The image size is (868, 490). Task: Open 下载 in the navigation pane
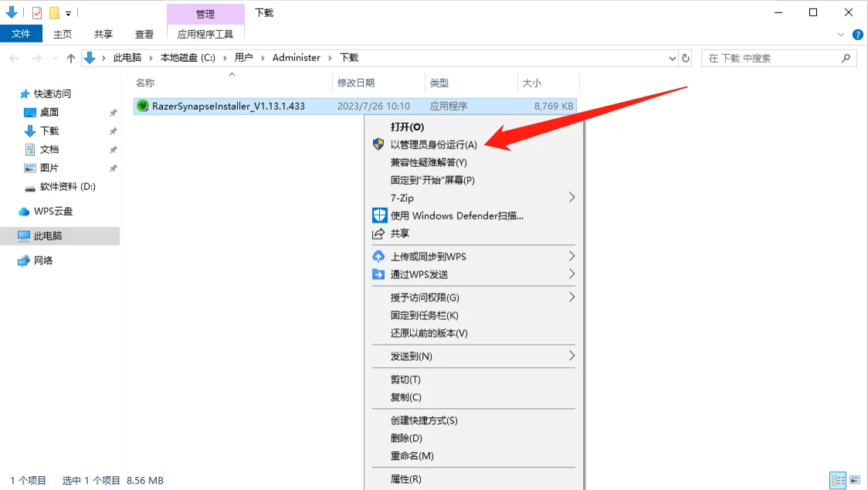coord(49,131)
